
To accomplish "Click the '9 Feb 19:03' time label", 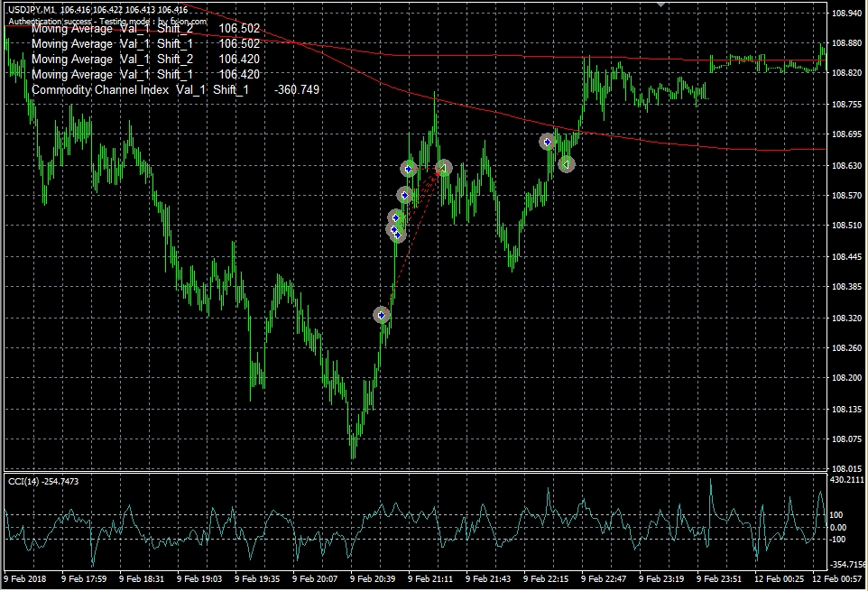I will (199, 579).
